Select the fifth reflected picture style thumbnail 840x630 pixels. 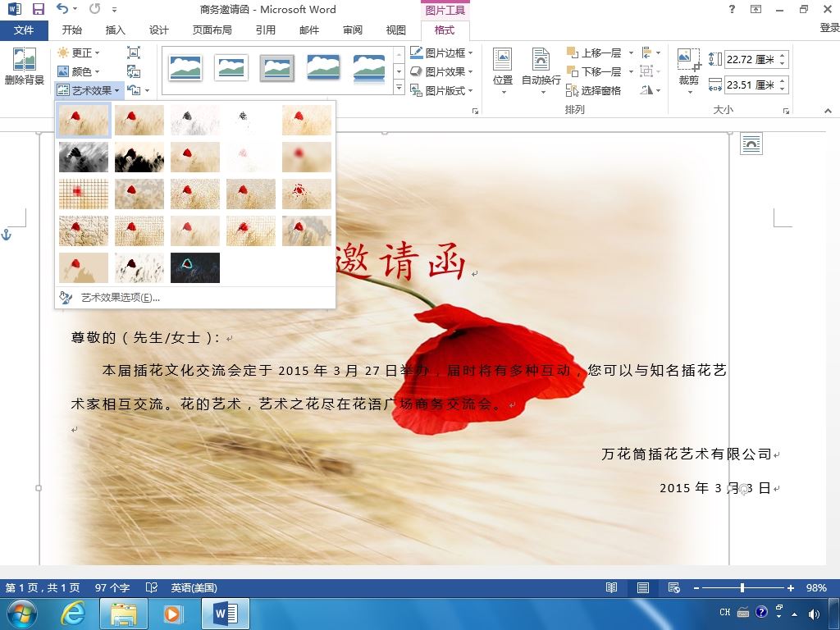click(369, 69)
